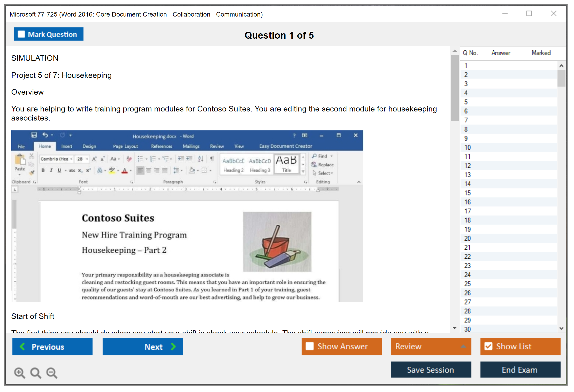The image size is (574, 392).
Task: Click the Bold icon in Word ribbon
Action: click(43, 170)
